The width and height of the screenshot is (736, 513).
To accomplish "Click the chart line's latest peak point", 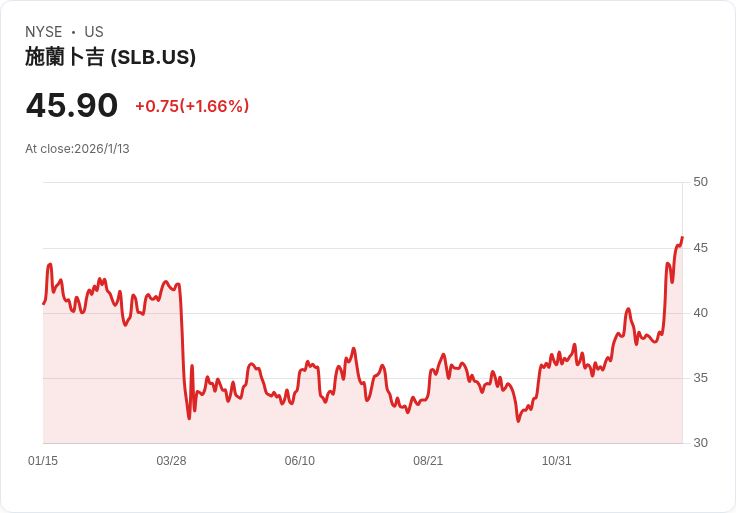I will [682, 237].
